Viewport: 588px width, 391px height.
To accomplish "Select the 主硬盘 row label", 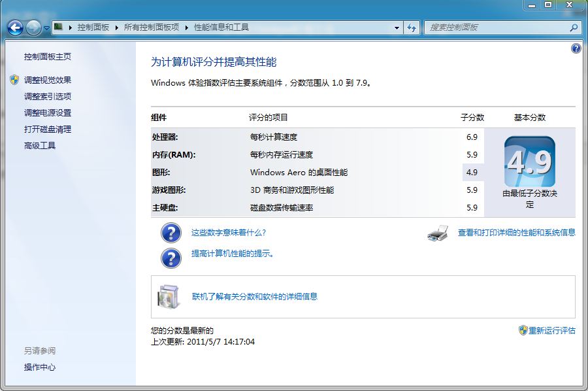I will pos(165,207).
